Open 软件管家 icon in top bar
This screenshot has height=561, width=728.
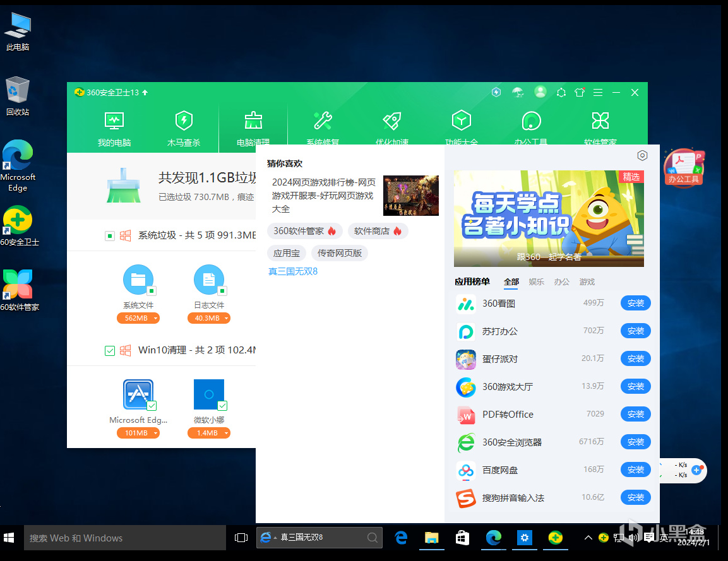click(x=600, y=128)
